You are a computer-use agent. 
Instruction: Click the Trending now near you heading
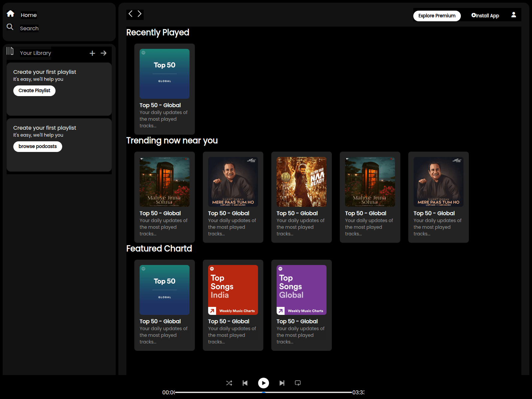(x=172, y=140)
